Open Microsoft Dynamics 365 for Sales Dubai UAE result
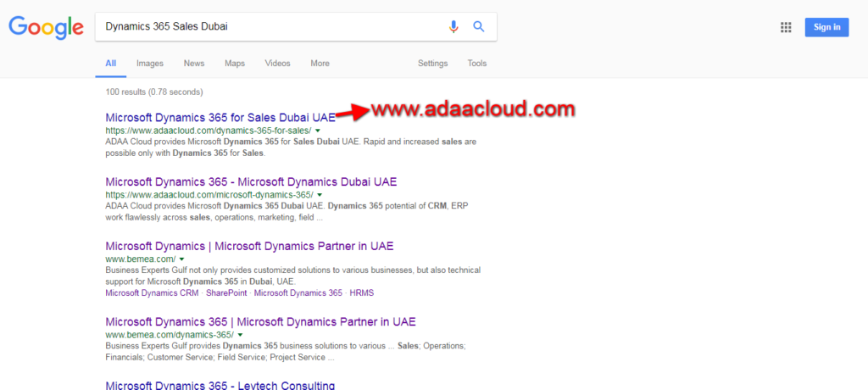The height and width of the screenshot is (390, 868). [x=220, y=117]
